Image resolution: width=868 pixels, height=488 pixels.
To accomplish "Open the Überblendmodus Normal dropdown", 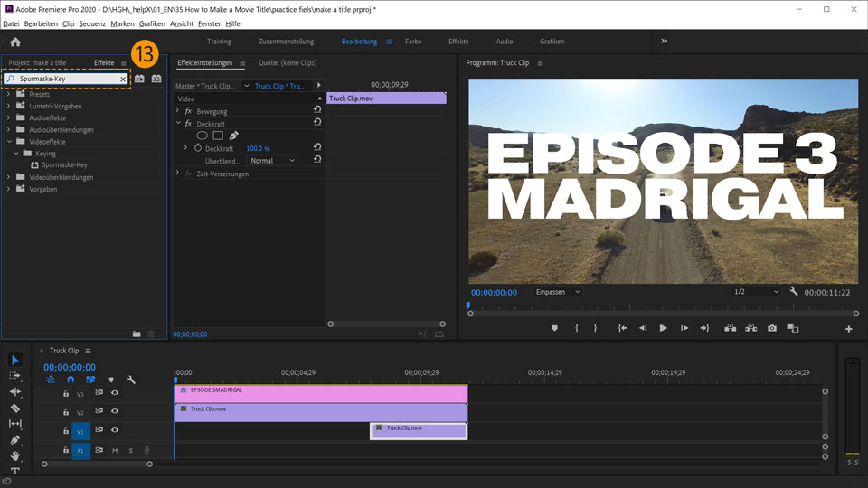I will pos(272,161).
